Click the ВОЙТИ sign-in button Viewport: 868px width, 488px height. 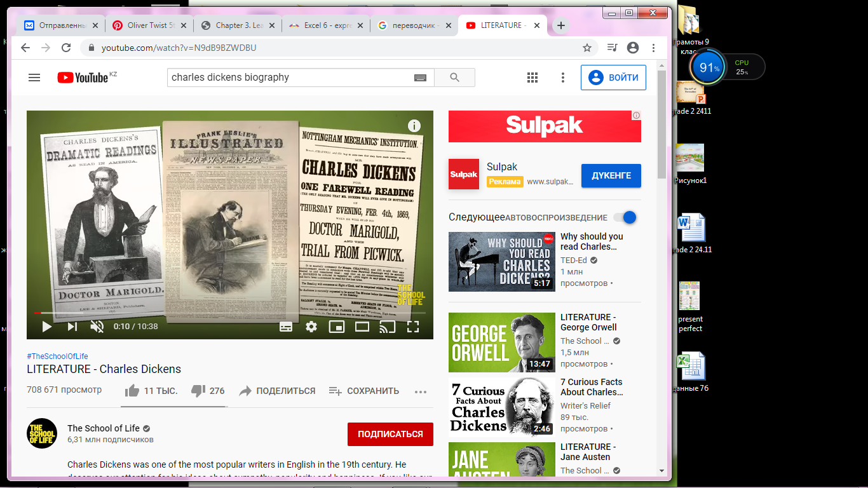click(613, 78)
